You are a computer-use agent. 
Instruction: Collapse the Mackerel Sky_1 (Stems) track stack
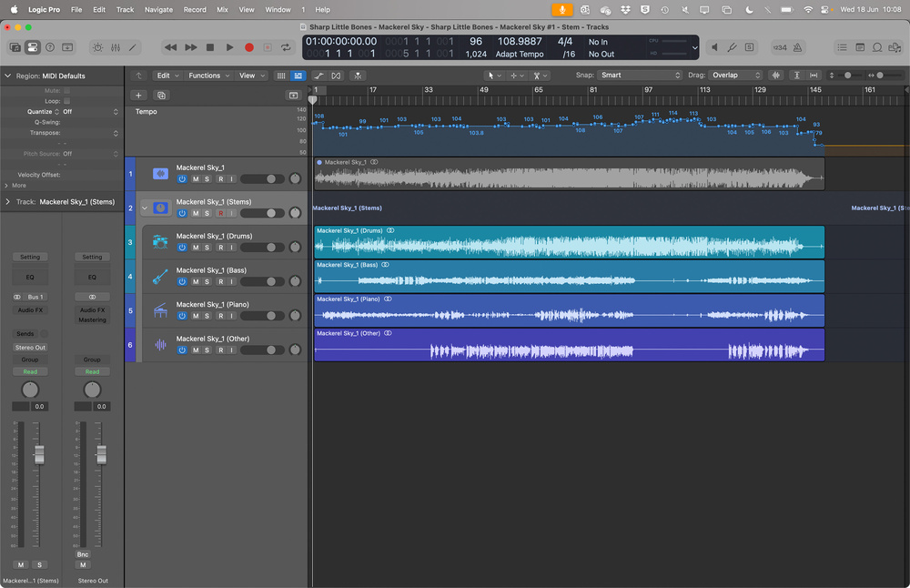pos(145,208)
